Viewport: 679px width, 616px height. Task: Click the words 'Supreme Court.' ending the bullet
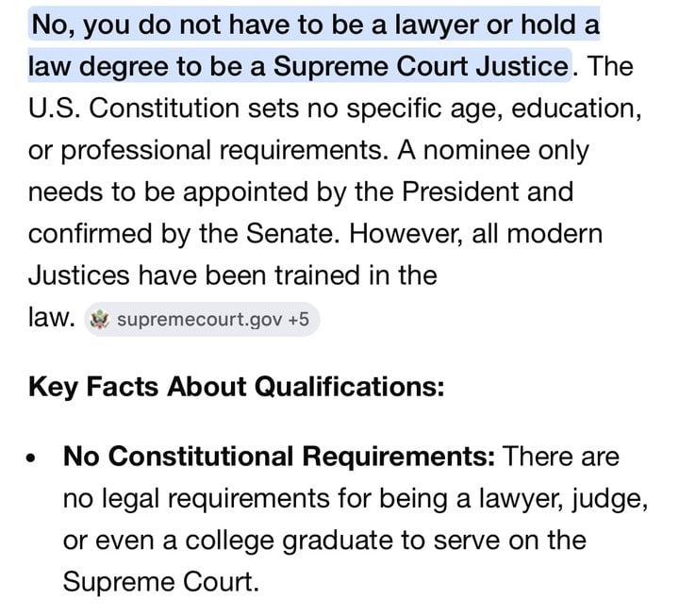(x=160, y=582)
